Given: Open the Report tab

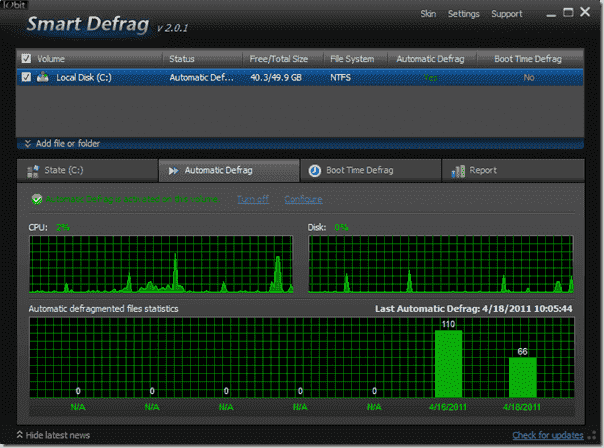Looking at the screenshot, I should 513,170.
